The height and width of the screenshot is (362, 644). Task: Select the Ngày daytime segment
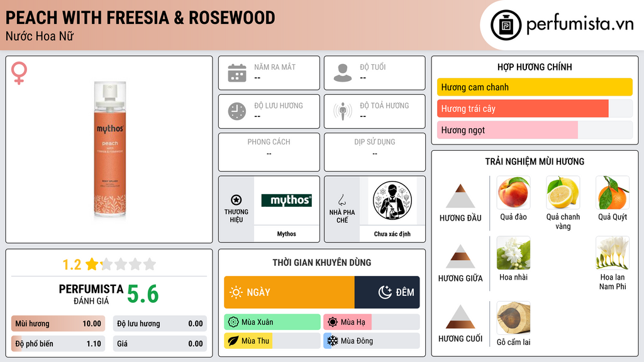pyautogui.click(x=289, y=292)
